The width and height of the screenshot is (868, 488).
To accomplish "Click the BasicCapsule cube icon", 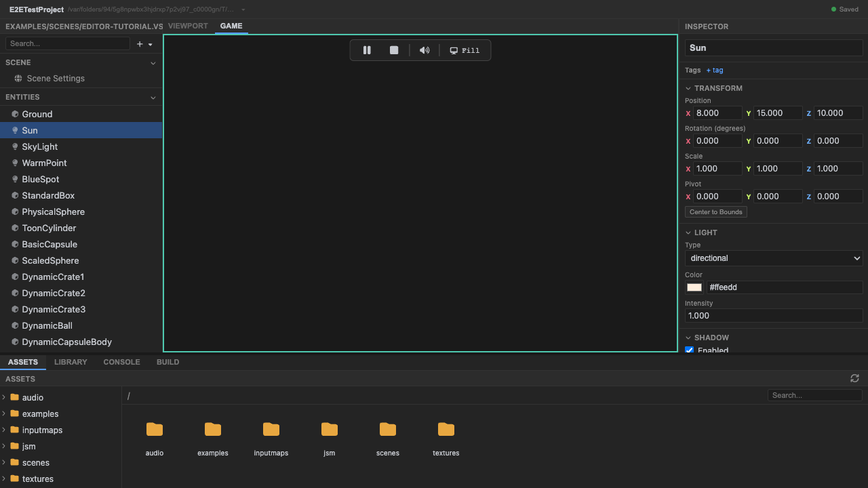I will (x=16, y=244).
